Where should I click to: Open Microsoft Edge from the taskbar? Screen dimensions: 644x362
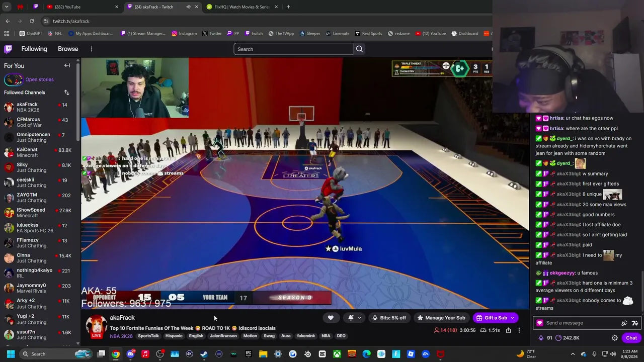pos(367,354)
